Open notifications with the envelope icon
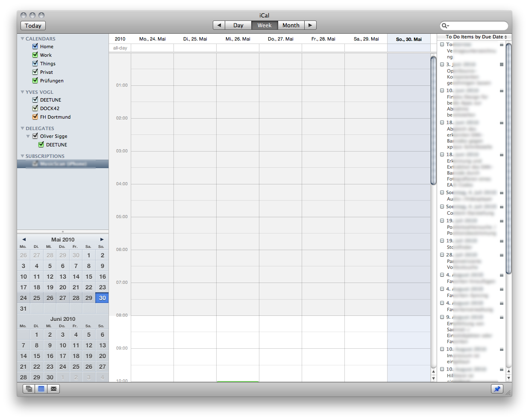 click(53, 389)
